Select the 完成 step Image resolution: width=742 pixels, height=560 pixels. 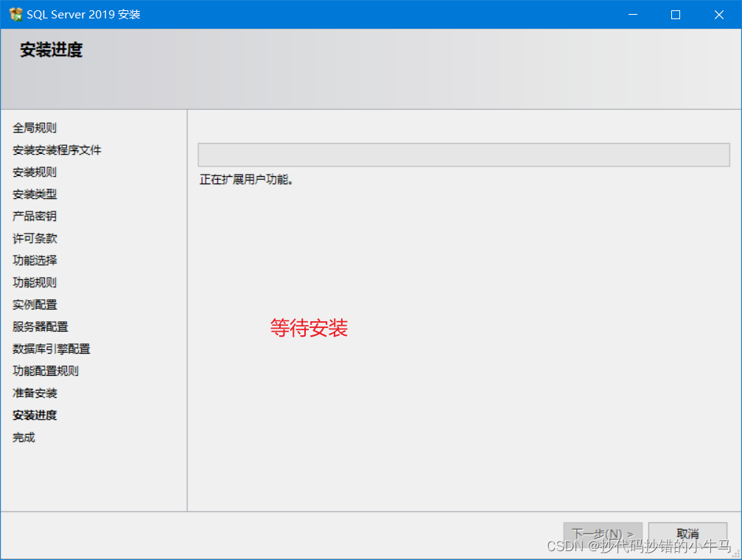24,438
